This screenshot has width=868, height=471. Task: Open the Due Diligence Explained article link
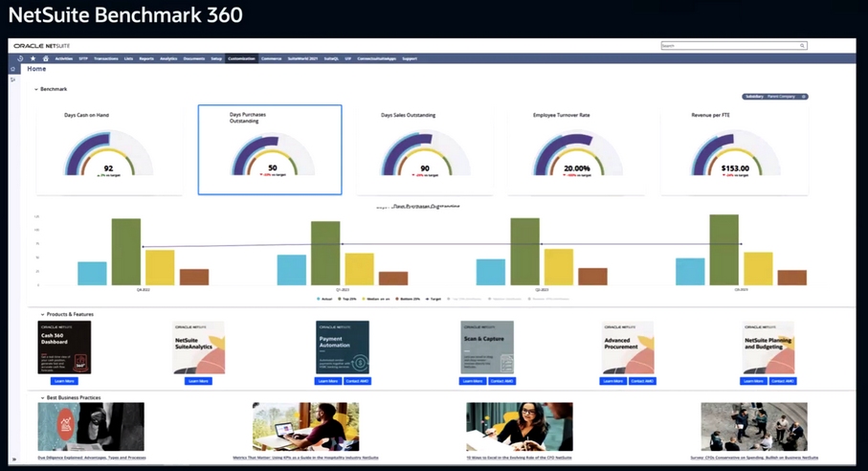coord(92,458)
